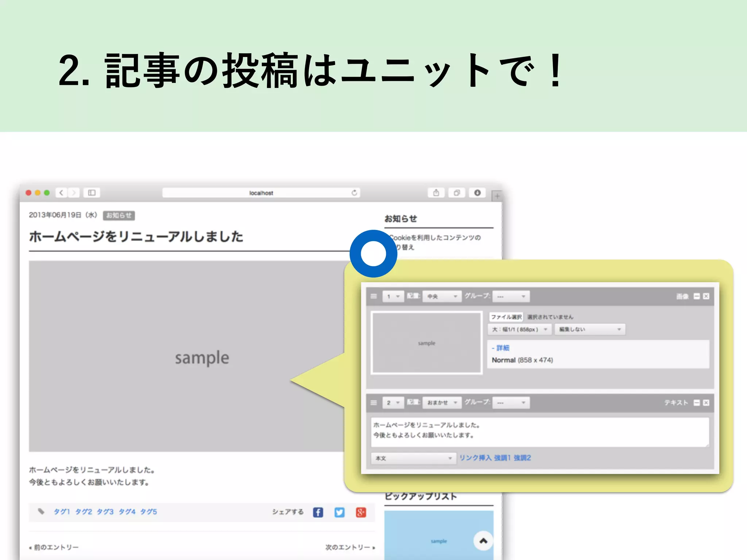Click the Safari forward arrow
The width and height of the screenshot is (747, 560).
click(74, 192)
